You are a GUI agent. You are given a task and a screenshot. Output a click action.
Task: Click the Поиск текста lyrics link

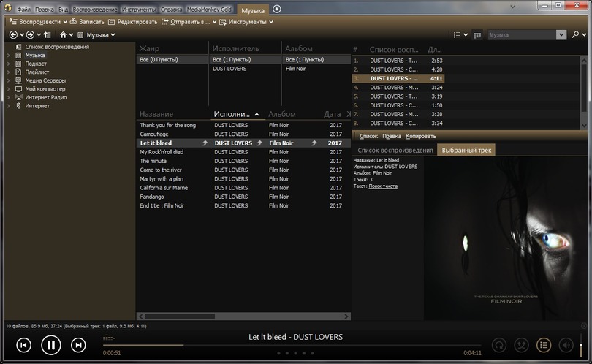383,186
